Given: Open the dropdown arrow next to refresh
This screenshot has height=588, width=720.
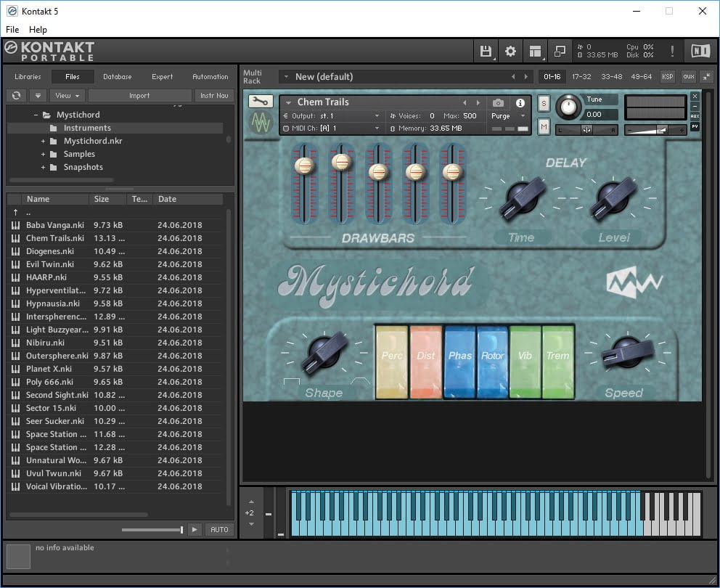Looking at the screenshot, I should click(38, 96).
